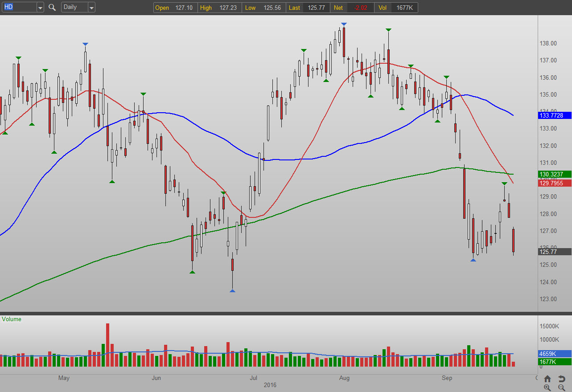Screen dimensions: 572x392
Task: Select the Open value 127.10
Action: click(184, 8)
